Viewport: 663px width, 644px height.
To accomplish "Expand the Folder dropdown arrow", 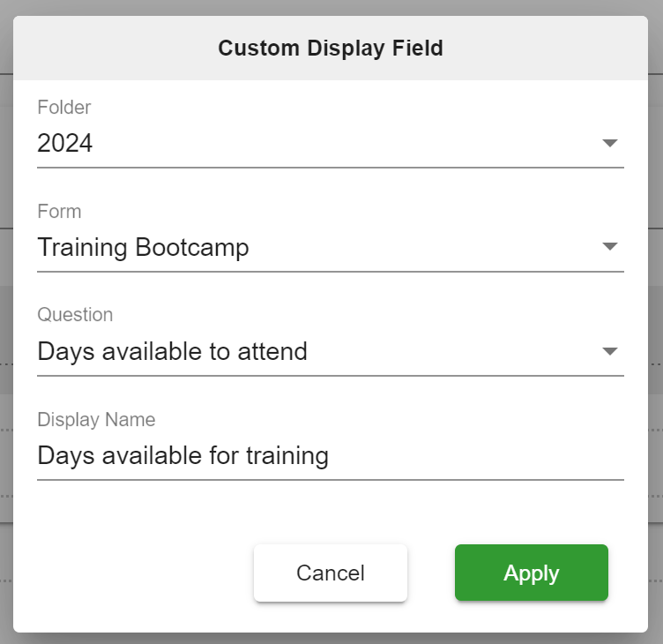I will (x=609, y=143).
